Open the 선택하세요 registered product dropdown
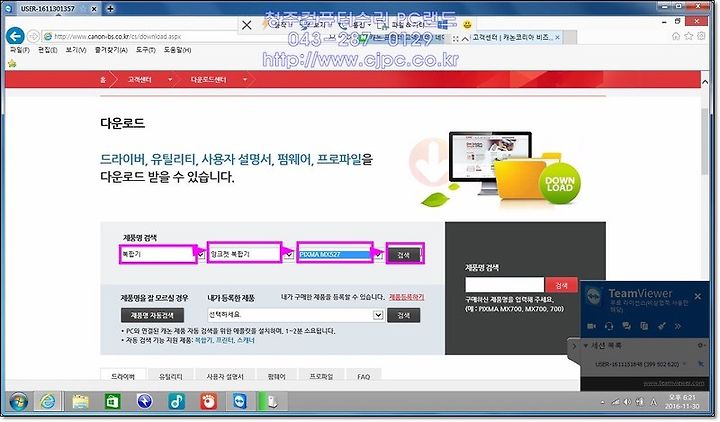 point(296,315)
